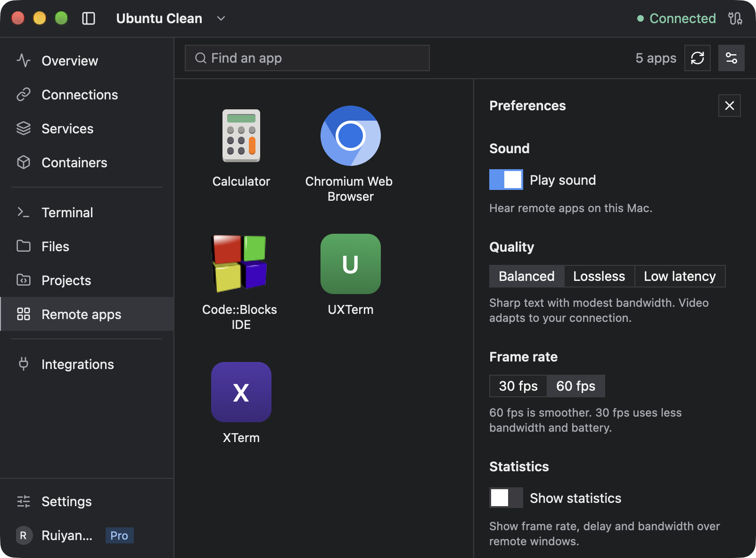The image size is (756, 558).
Task: Open Projects in the sidebar
Action: coord(87,280)
